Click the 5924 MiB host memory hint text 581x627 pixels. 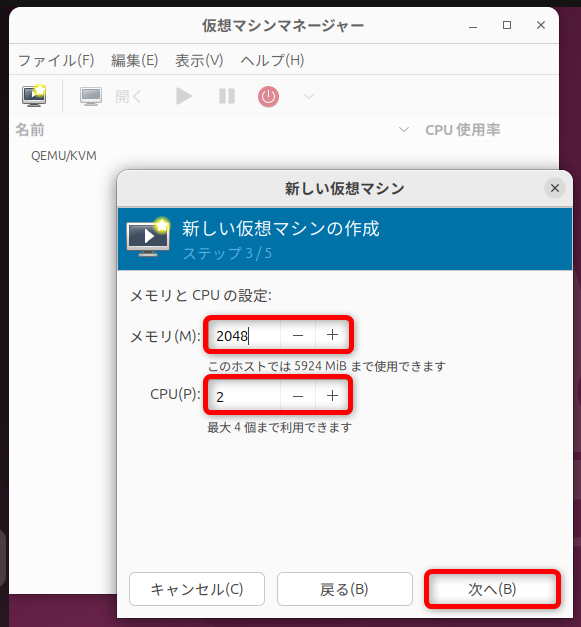(326, 366)
